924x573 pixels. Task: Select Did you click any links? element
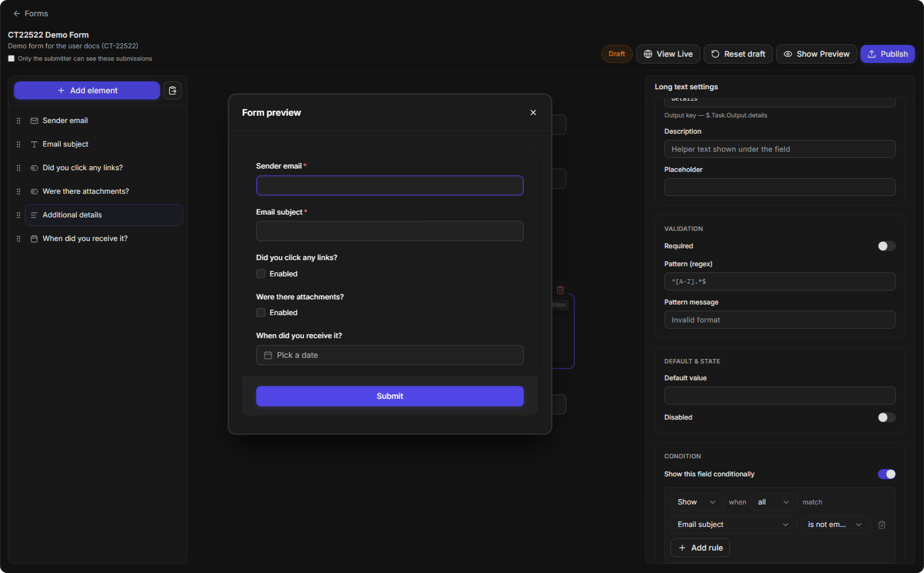point(104,168)
